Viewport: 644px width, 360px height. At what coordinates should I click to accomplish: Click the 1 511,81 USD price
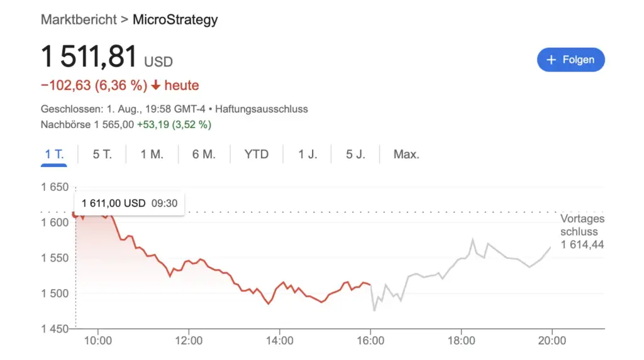click(106, 57)
